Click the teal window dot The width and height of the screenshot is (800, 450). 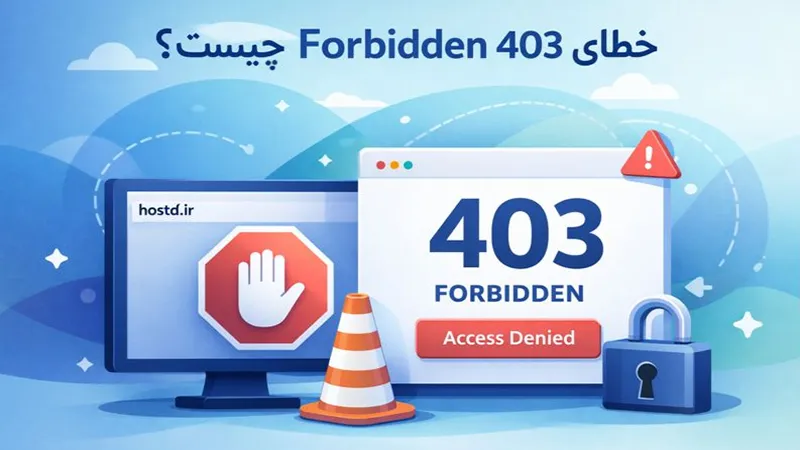coord(408,165)
